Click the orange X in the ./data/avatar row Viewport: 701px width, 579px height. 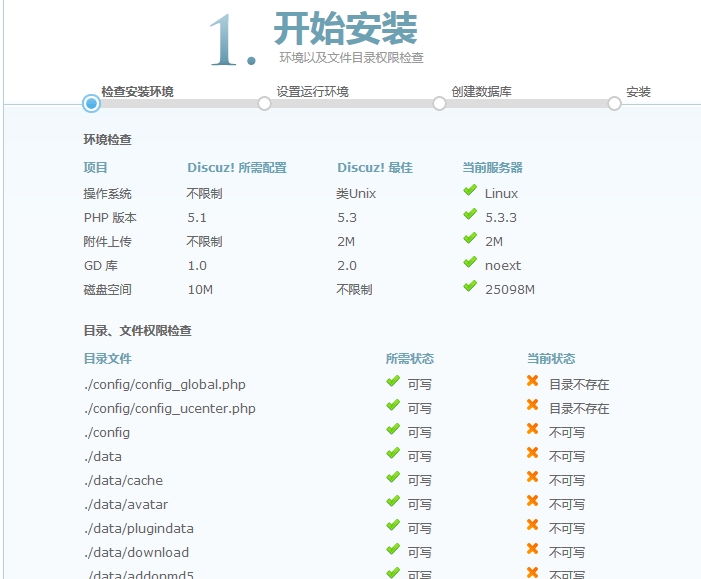pos(532,501)
